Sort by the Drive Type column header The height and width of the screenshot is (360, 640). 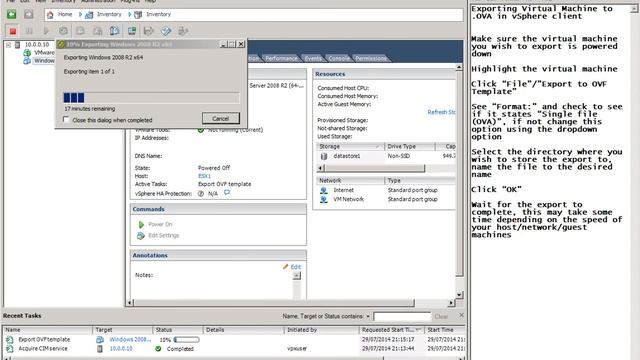tap(410, 146)
